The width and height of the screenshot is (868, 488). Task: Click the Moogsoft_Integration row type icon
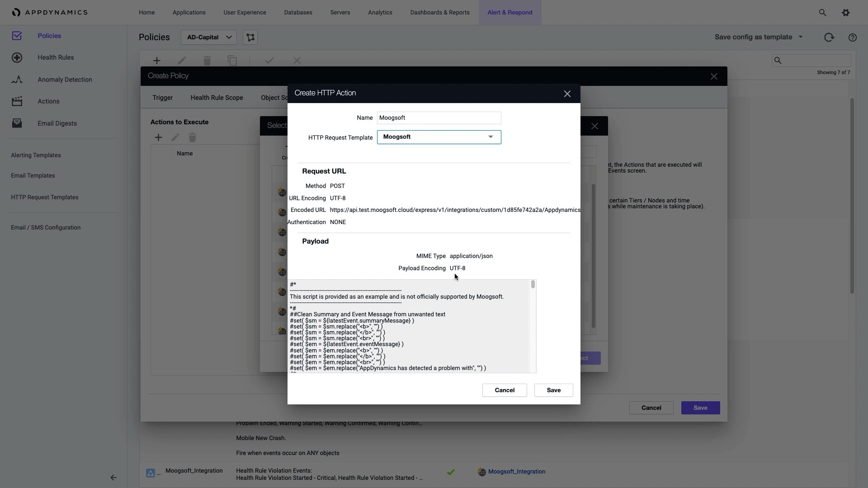pos(151,473)
